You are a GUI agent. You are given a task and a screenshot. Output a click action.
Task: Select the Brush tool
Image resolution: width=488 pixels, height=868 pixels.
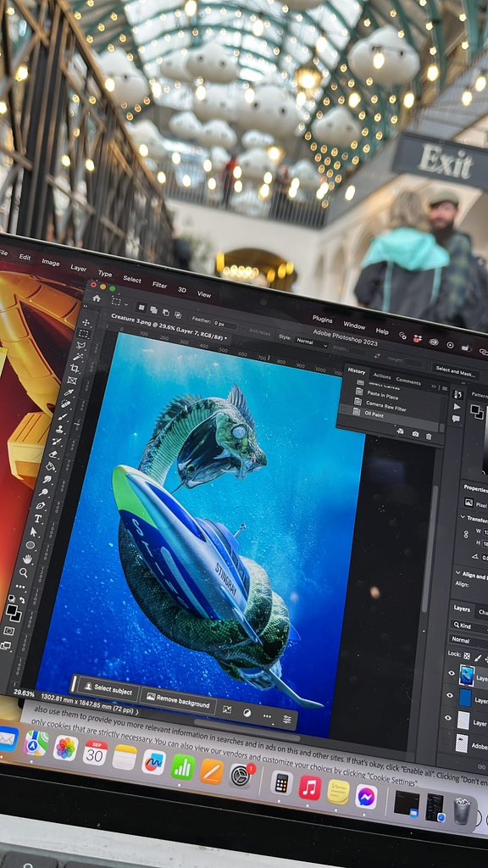click(x=63, y=417)
